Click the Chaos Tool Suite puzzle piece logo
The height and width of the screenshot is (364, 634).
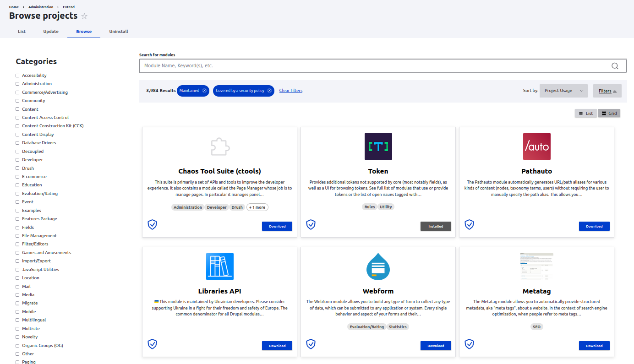tap(220, 147)
